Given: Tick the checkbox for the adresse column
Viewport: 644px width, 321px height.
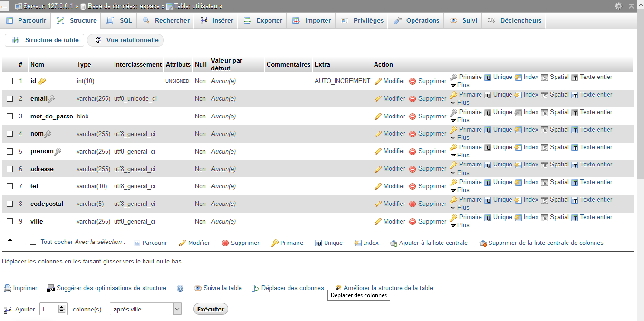Looking at the screenshot, I should (x=10, y=169).
